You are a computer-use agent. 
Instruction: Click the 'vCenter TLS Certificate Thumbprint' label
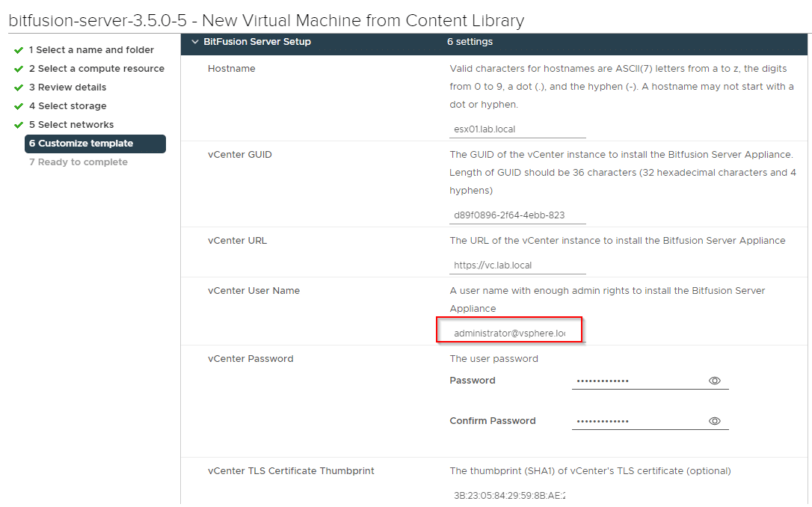(x=291, y=471)
